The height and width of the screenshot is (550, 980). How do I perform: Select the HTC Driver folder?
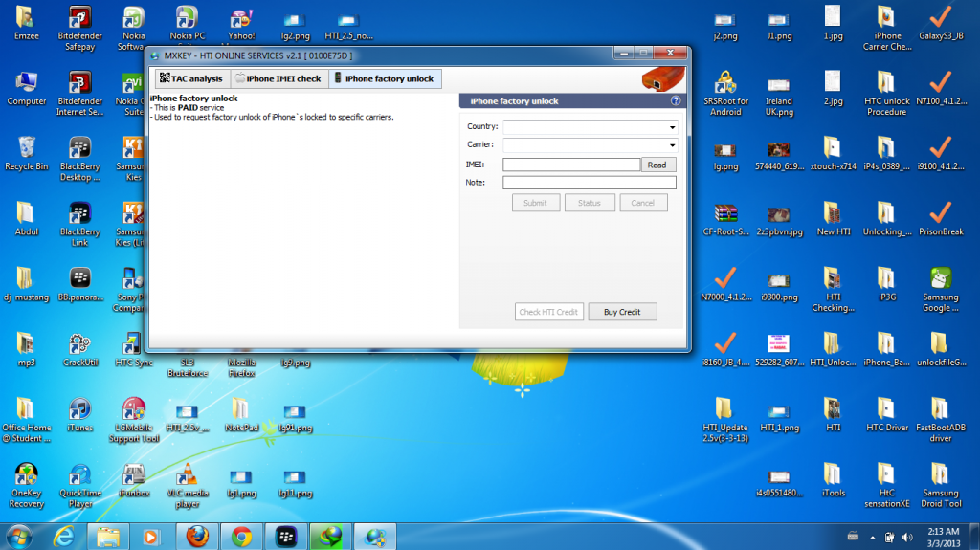click(x=887, y=415)
